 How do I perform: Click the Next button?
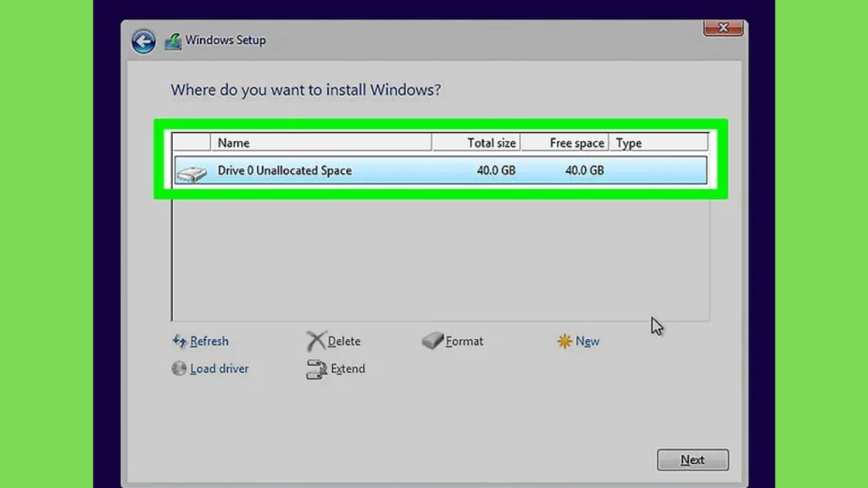(x=693, y=460)
